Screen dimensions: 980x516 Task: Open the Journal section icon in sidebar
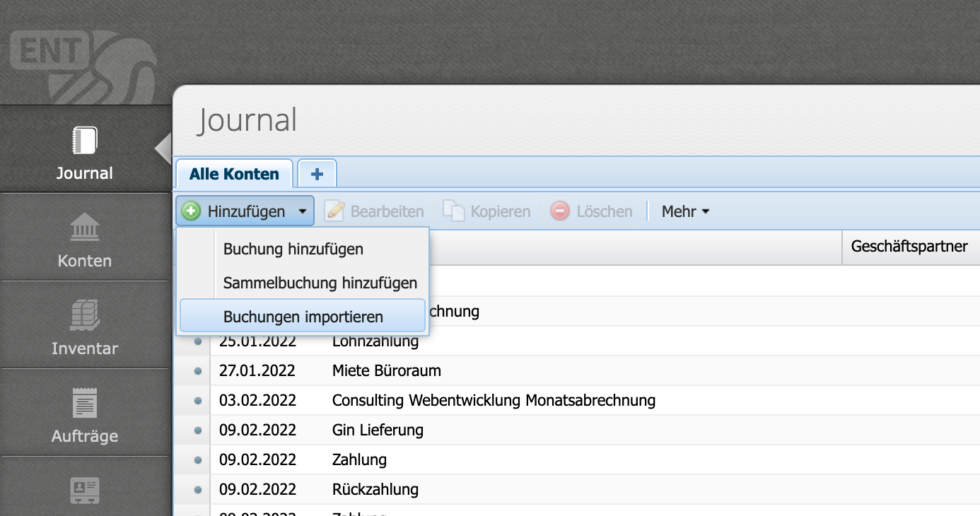tap(84, 141)
